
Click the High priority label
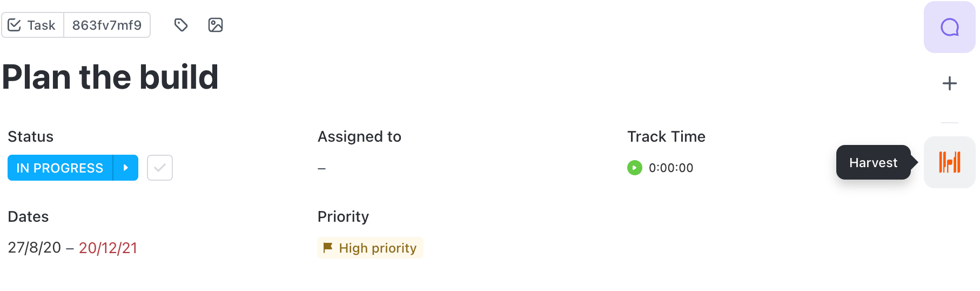pos(378,248)
